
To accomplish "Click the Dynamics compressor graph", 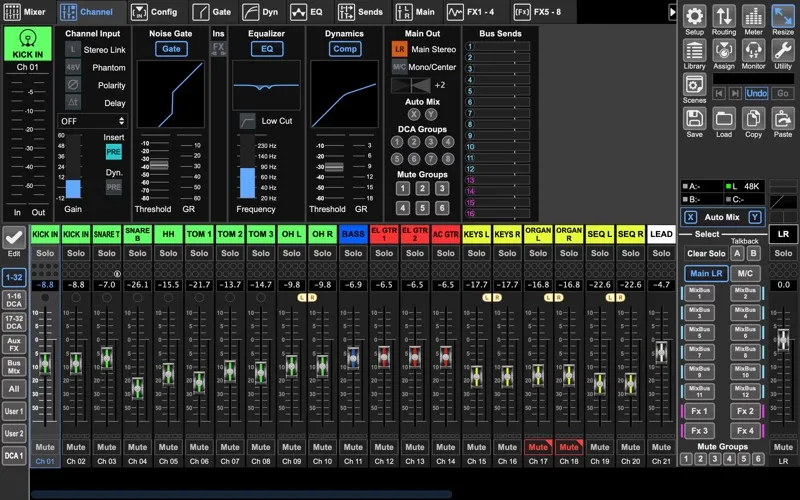I will [x=345, y=94].
